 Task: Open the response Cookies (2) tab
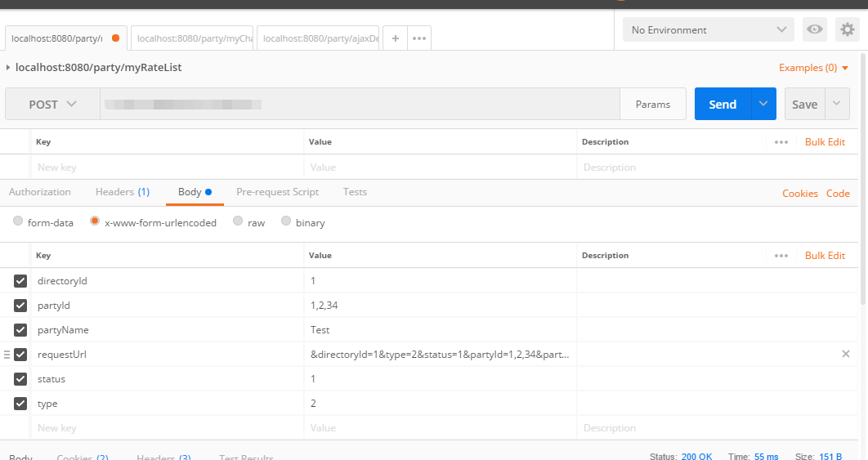tap(83, 458)
